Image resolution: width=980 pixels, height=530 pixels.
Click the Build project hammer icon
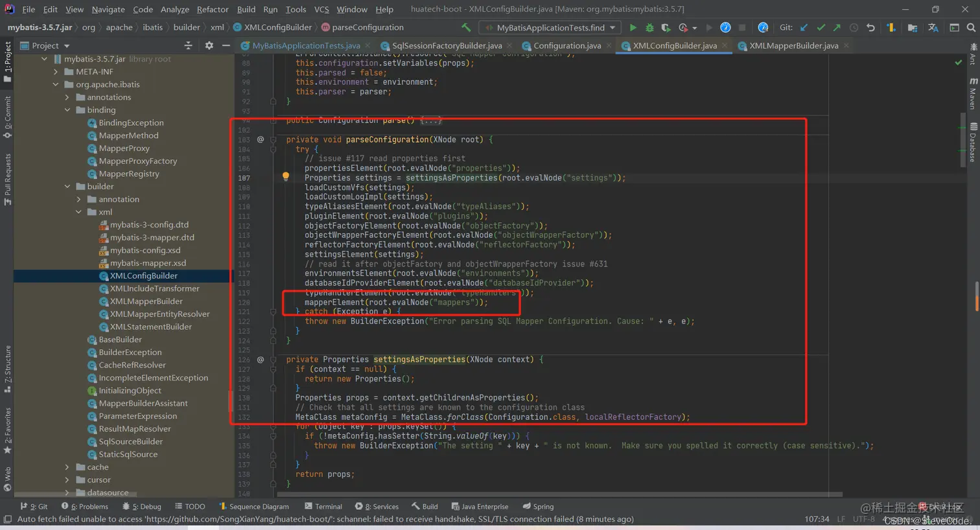(465, 27)
